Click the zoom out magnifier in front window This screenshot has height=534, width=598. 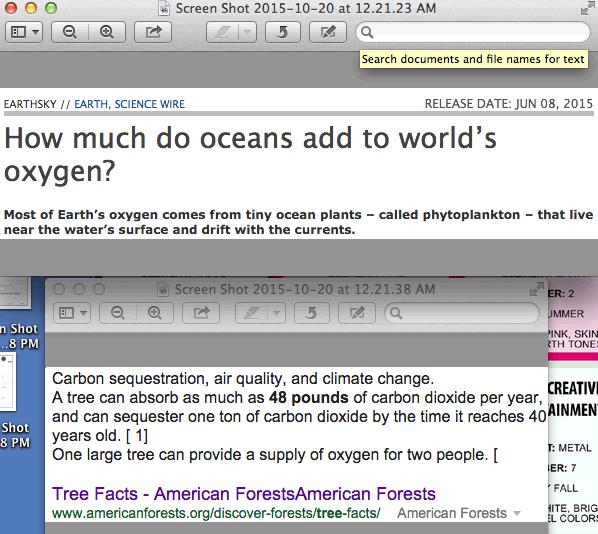click(x=70, y=32)
